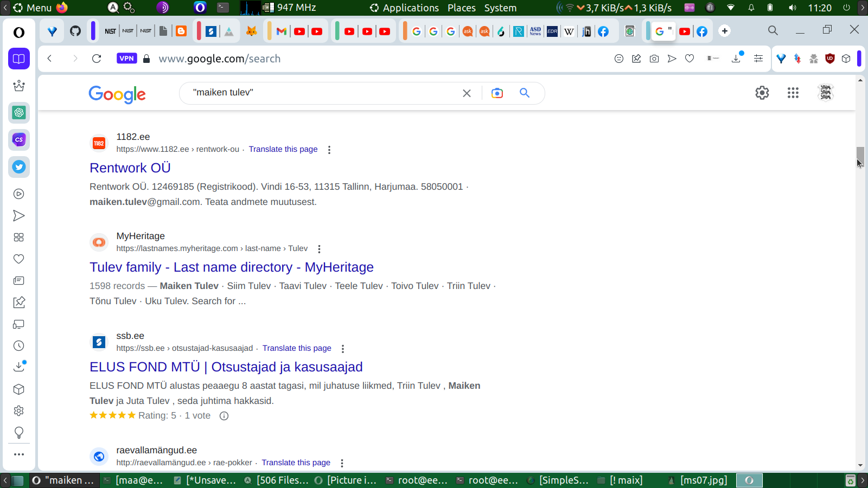Click the address bar URL field

click(x=380, y=59)
